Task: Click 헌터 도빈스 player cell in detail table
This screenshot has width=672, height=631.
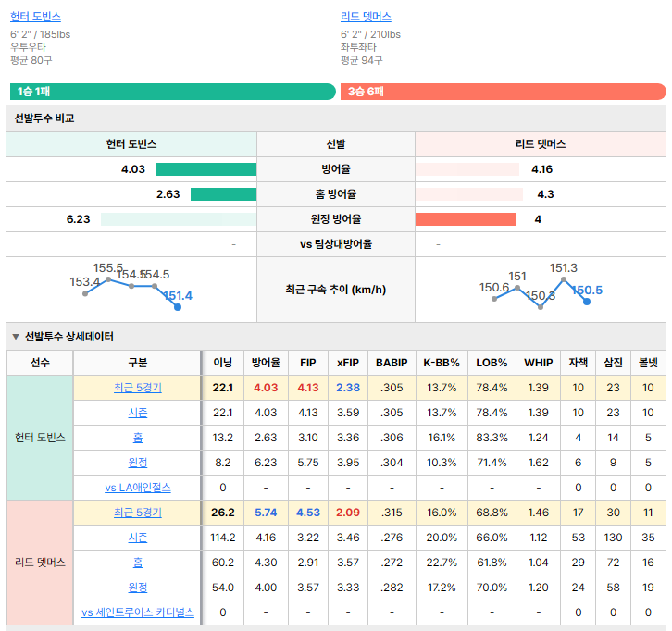Action: (x=40, y=438)
